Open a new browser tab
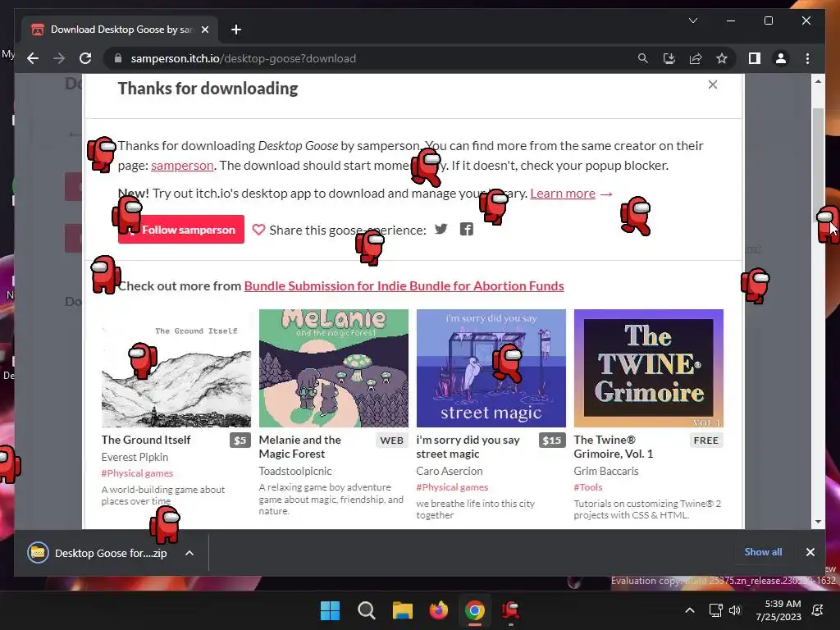The height and width of the screenshot is (630, 840). click(x=236, y=30)
